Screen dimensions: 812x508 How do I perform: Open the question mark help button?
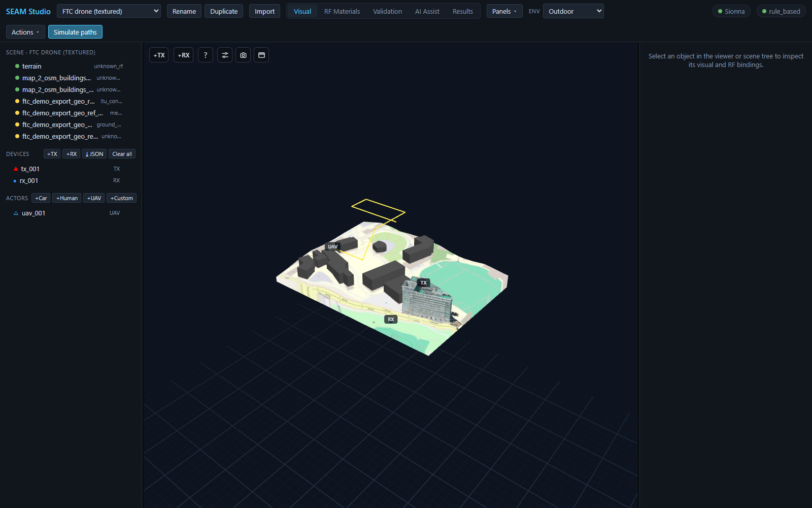pyautogui.click(x=206, y=55)
